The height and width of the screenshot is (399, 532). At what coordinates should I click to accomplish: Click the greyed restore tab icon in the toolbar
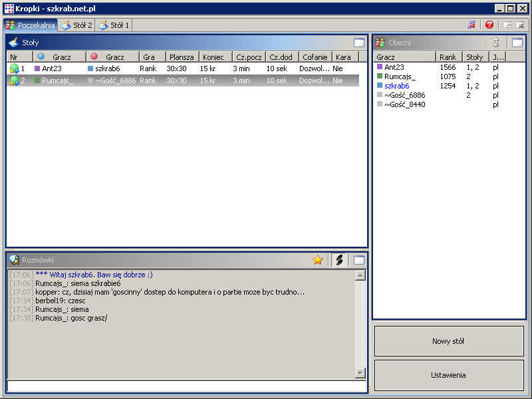(x=507, y=25)
